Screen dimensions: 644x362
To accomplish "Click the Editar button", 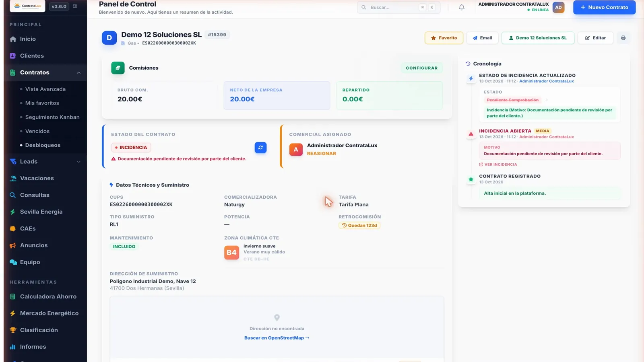I will click(x=595, y=38).
